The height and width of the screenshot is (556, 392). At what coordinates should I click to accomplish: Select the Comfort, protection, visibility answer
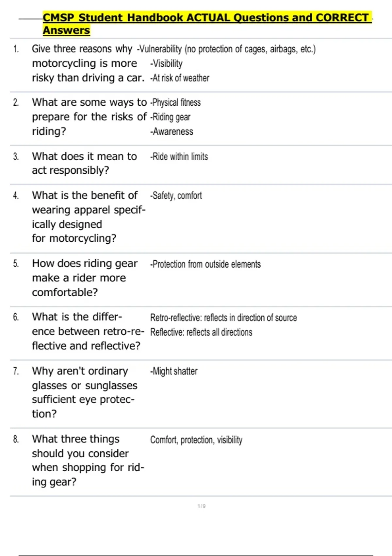point(196,440)
